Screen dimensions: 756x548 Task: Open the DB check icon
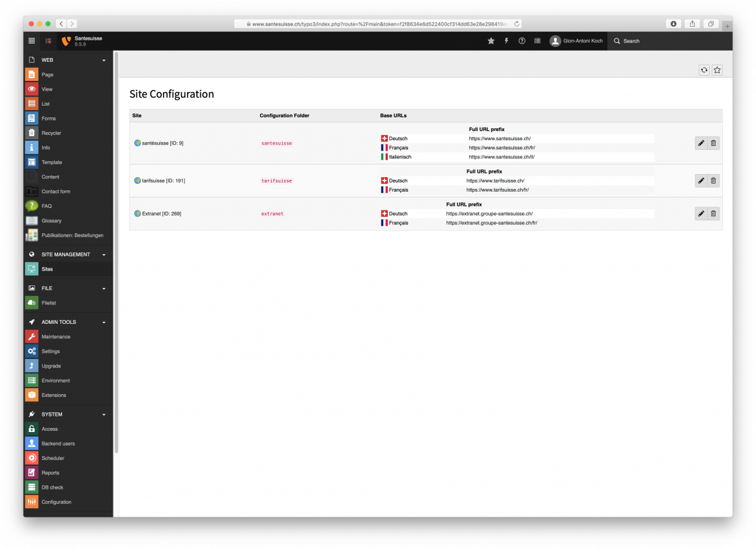31,487
